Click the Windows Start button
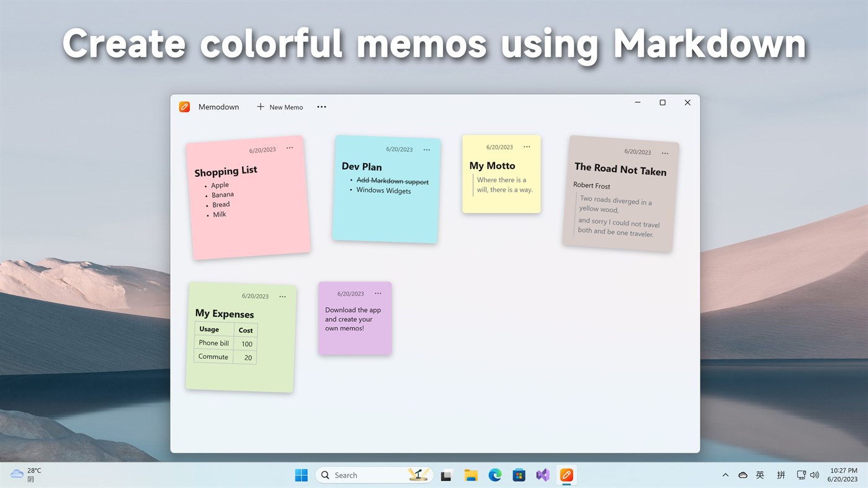Image resolution: width=868 pixels, height=488 pixels. 301,474
